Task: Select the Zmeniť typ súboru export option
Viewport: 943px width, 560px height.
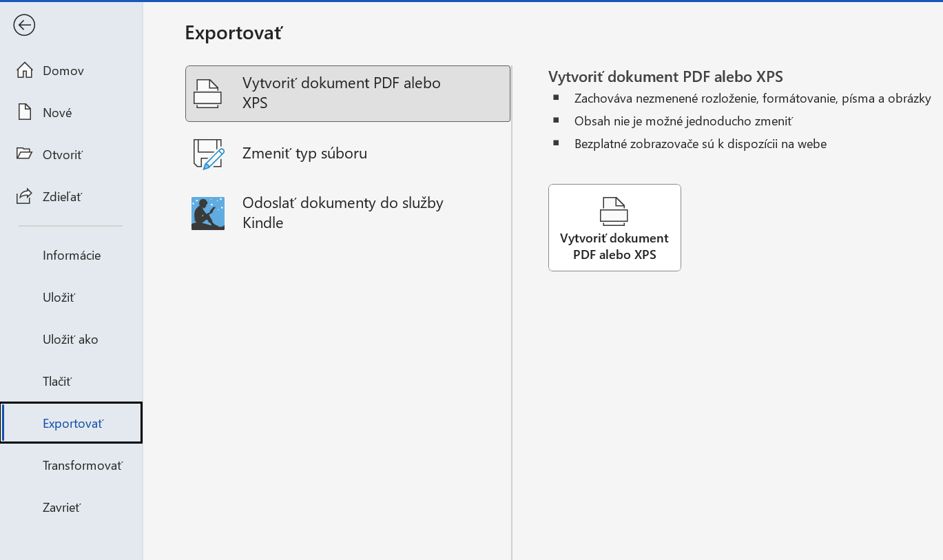Action: (x=304, y=154)
